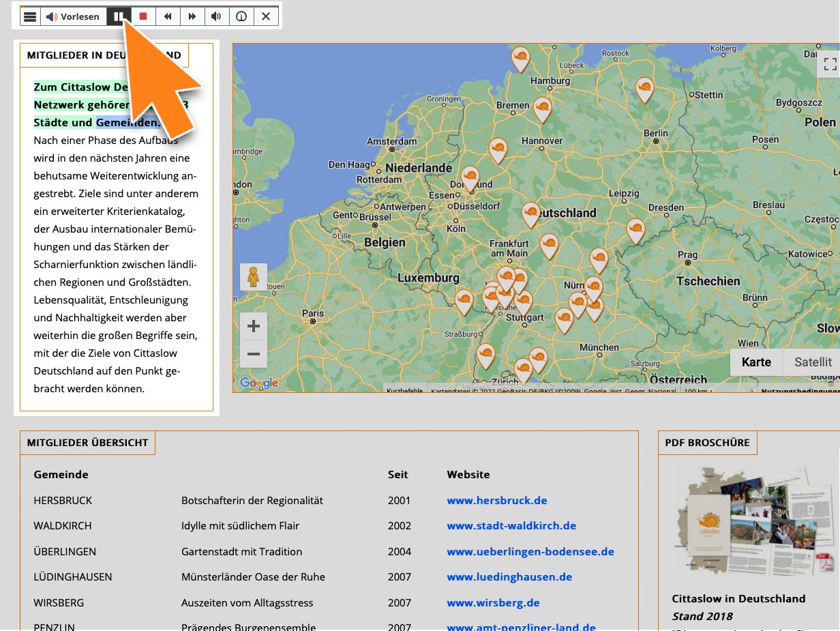Open www.ueberlingen-bodensee.de link
The height and width of the screenshot is (631, 840).
click(530, 551)
